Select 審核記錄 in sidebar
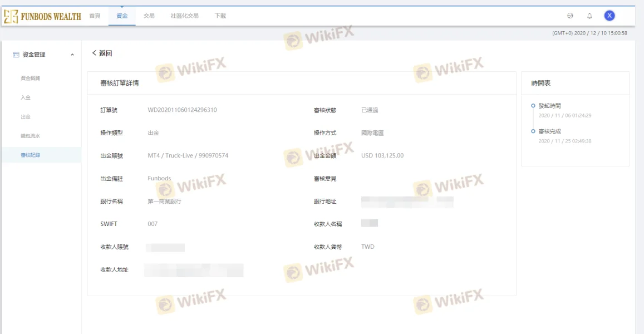Image resolution: width=644 pixels, height=334 pixels. (x=41, y=155)
